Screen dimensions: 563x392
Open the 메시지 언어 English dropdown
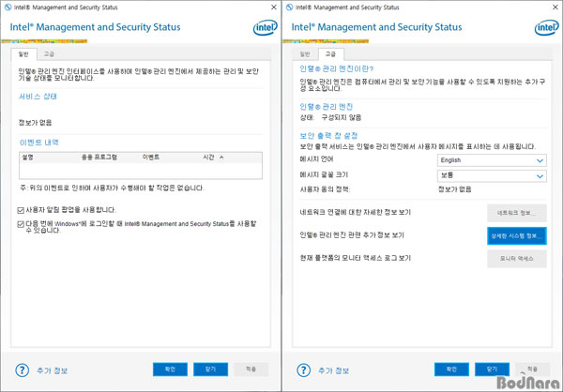[x=492, y=160]
